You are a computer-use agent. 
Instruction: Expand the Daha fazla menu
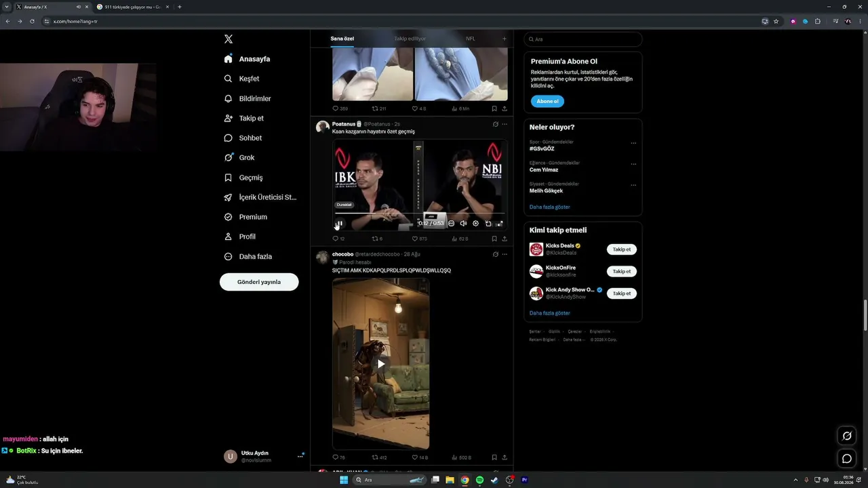pyautogui.click(x=248, y=256)
